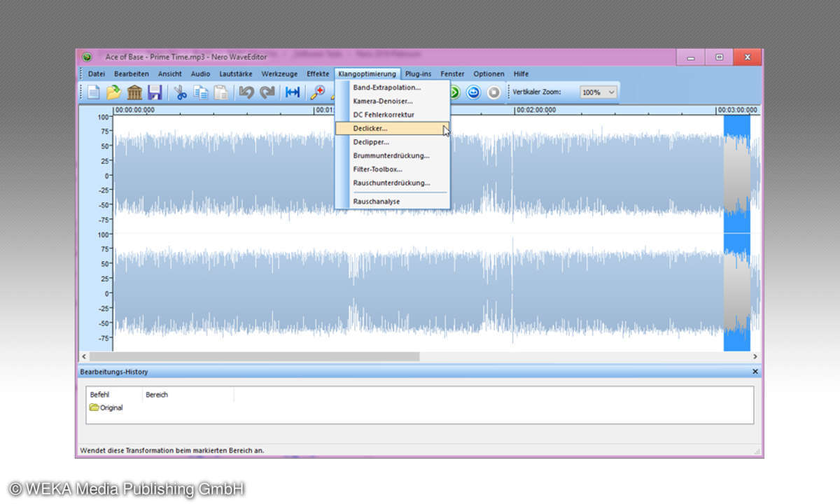Click the 00:00:00:000 timeline marker
The image size is (840, 504).
click(x=135, y=110)
